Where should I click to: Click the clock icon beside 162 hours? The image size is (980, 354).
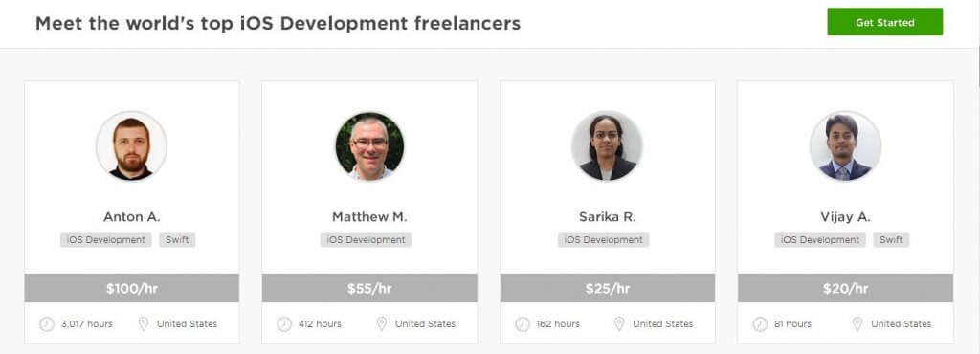point(523,324)
